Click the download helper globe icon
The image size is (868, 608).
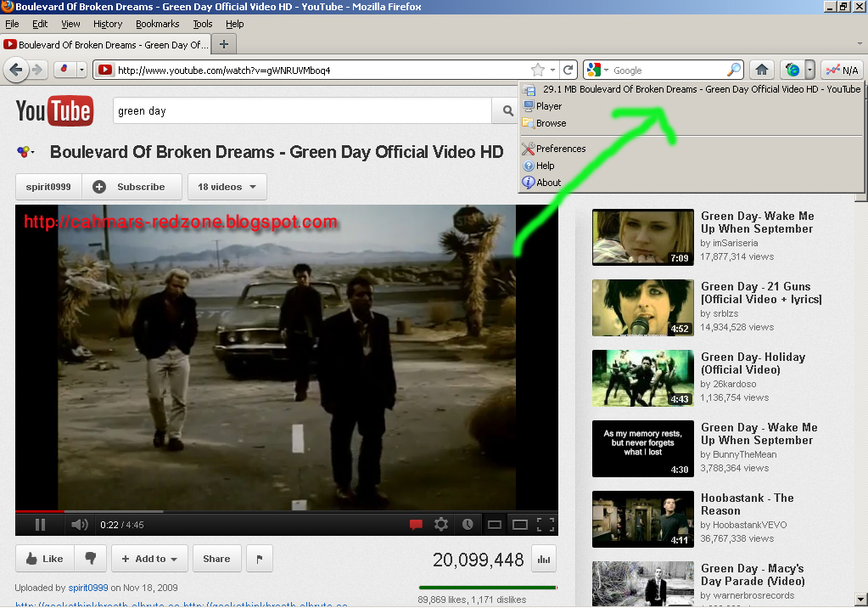[792, 70]
